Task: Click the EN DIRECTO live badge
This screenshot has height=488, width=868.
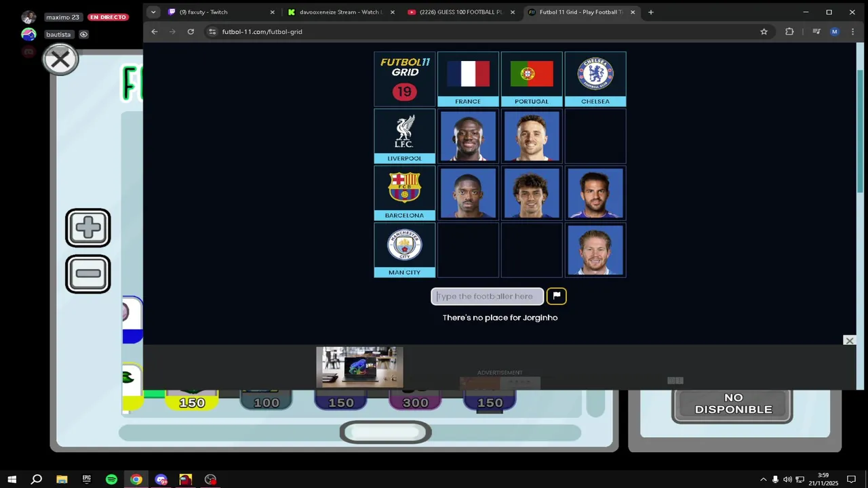Action: click(107, 17)
